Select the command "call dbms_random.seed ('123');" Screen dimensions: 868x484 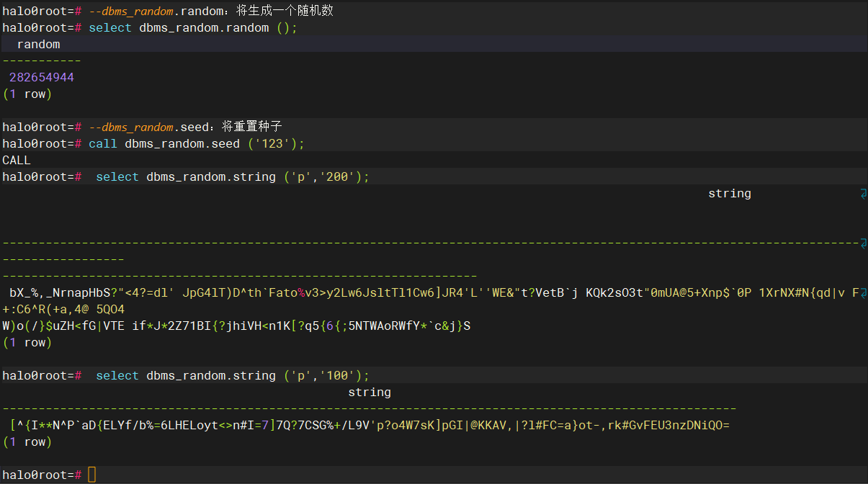197,143
